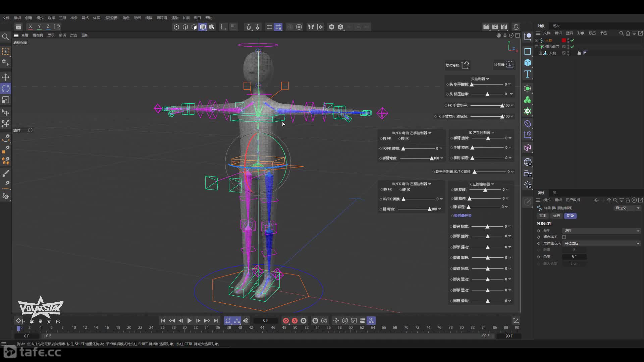Toggle green check on 细分曲面 object

[x=573, y=47]
